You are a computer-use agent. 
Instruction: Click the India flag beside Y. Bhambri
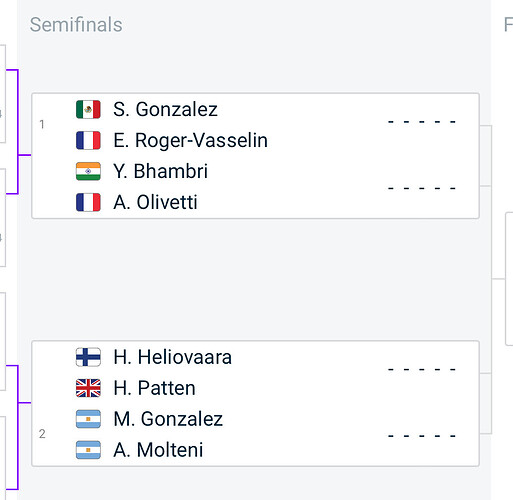[88, 171]
